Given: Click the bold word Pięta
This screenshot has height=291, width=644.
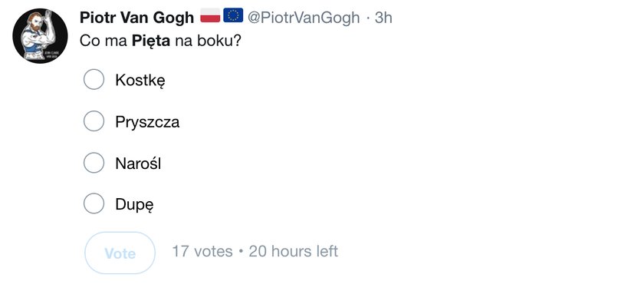Looking at the screenshot, I should [x=151, y=41].
